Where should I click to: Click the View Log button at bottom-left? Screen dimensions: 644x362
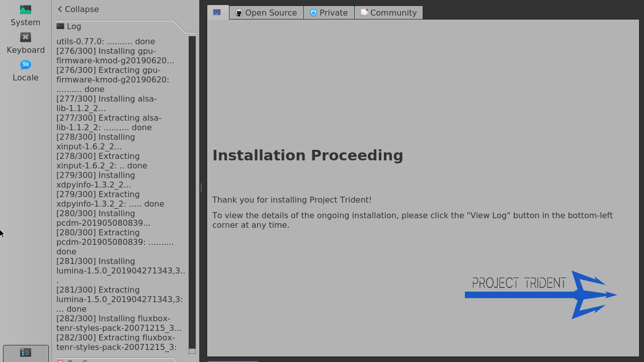point(26,352)
